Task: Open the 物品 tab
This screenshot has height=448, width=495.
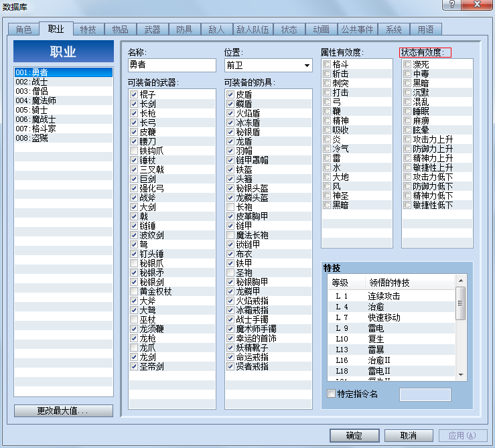Action: 121,29
